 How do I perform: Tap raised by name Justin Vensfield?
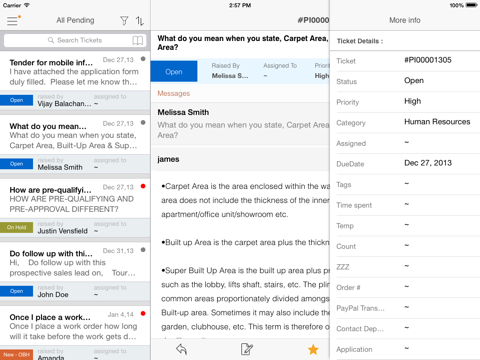tap(63, 231)
